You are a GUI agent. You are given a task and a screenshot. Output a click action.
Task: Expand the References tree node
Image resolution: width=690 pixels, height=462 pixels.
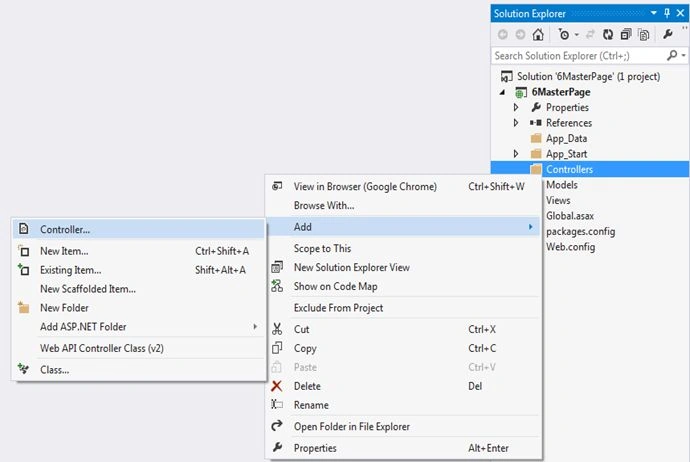[x=516, y=123]
